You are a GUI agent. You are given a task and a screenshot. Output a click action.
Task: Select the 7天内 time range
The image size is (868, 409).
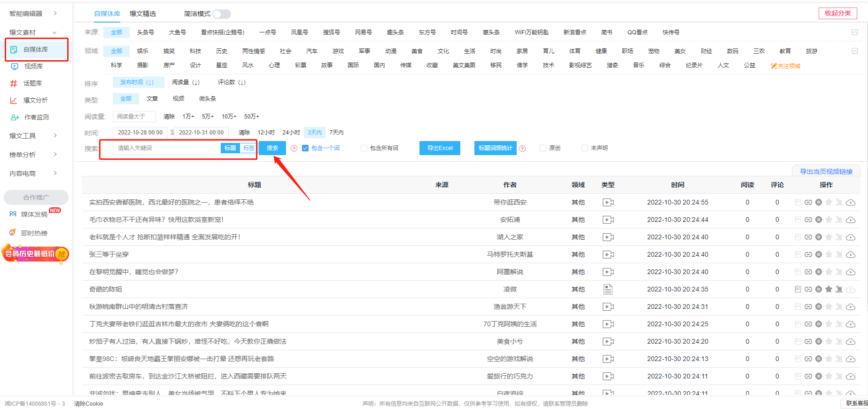(336, 133)
